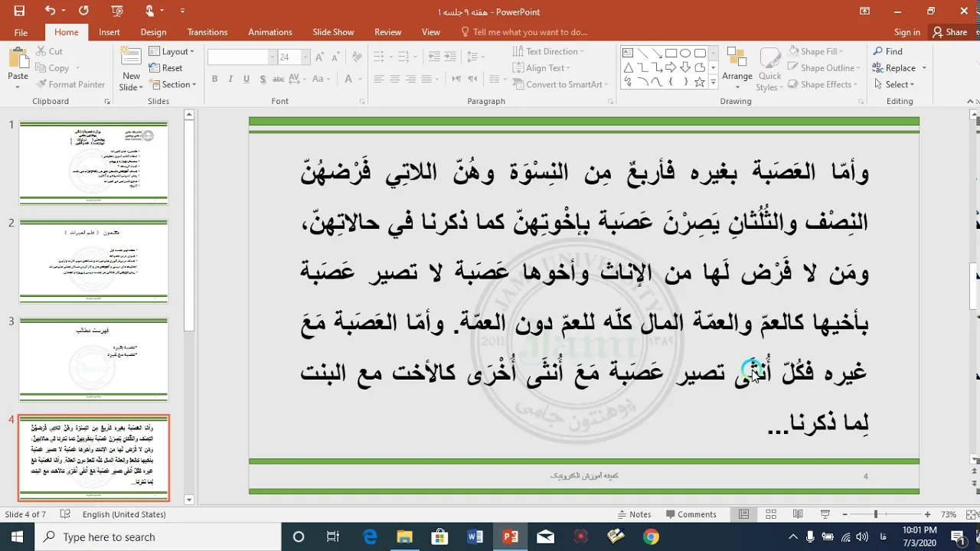
Task: Click the spell check icon in the status bar
Action: (x=65, y=514)
